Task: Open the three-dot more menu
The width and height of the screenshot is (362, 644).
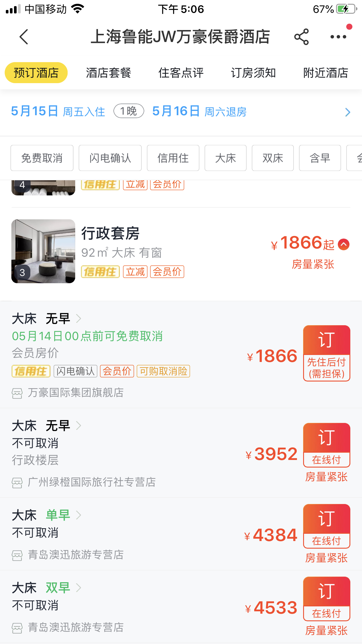Action: (x=338, y=37)
